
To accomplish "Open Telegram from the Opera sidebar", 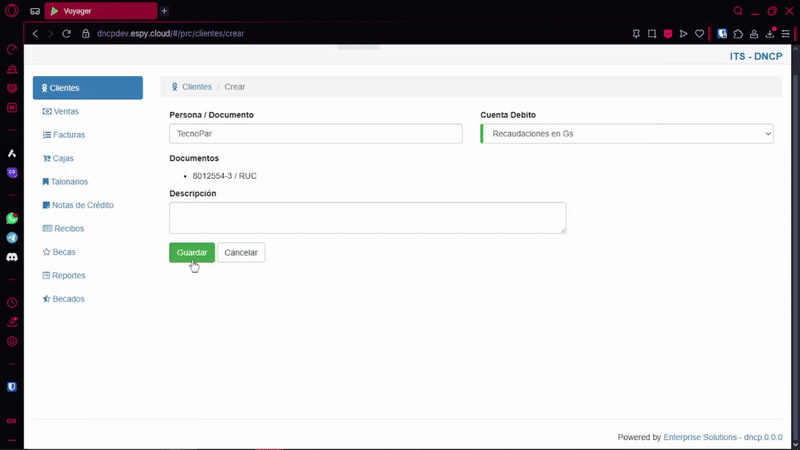I will point(12,238).
